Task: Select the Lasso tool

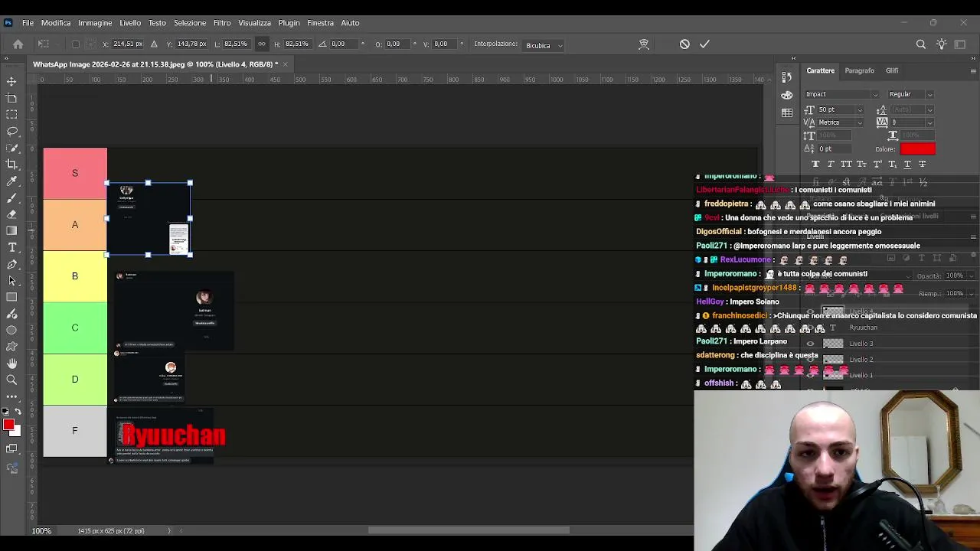Action: (11, 132)
